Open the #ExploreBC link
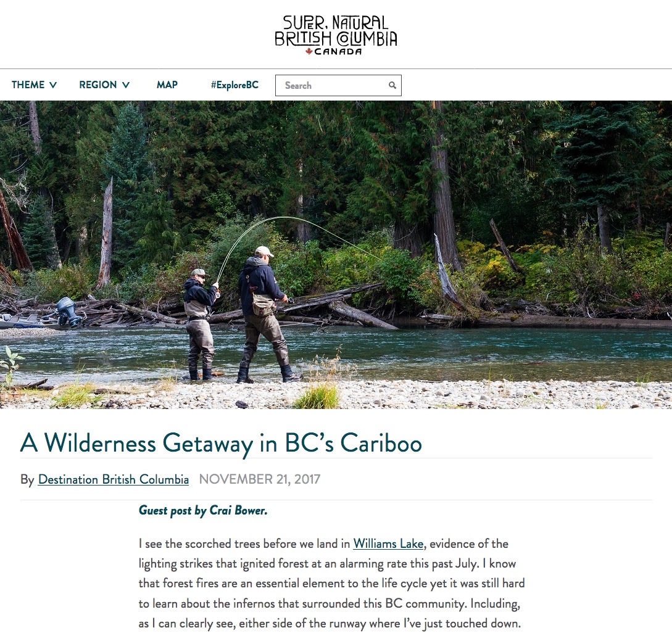The height and width of the screenshot is (641, 672). click(234, 85)
